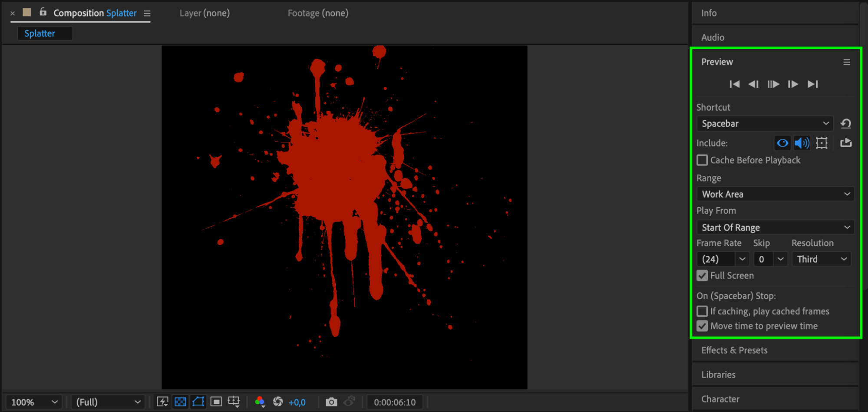This screenshot has height=412, width=868.
Task: Reset exposure in the viewer
Action: 278,402
